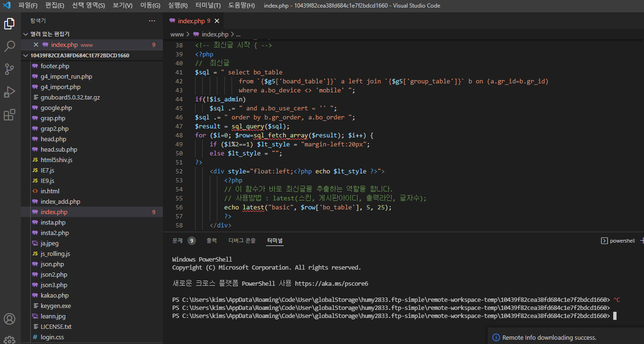This screenshot has width=644, height=344.
Task: Switch to the 디버그 콘솔 panel tab
Action: (x=242, y=241)
